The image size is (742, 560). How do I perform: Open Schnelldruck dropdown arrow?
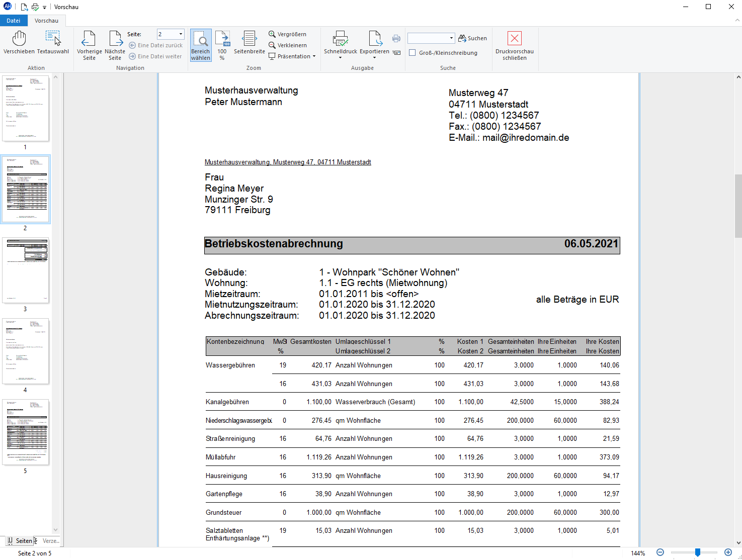tap(341, 57)
